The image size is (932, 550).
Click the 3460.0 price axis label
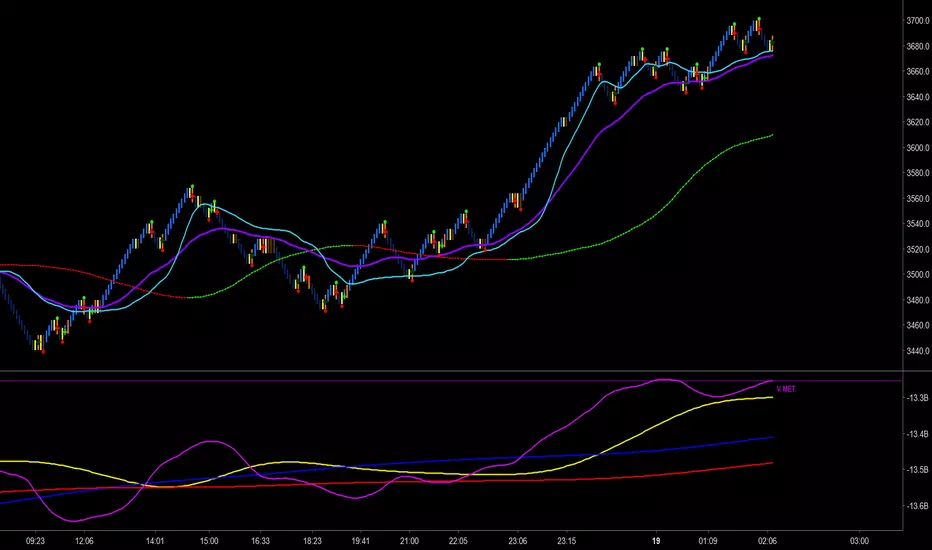pyautogui.click(x=918, y=326)
